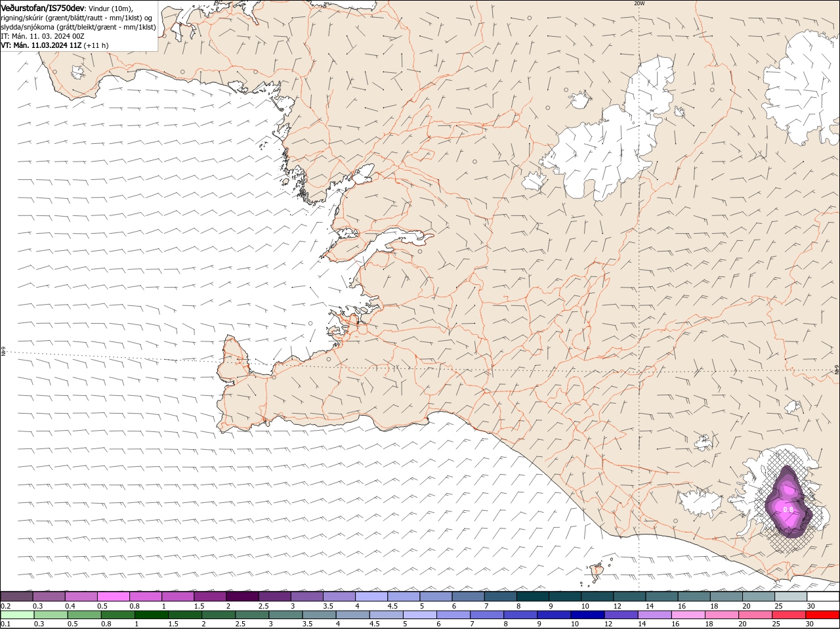Click the light grey 25 swatch in top legend row

click(791, 596)
